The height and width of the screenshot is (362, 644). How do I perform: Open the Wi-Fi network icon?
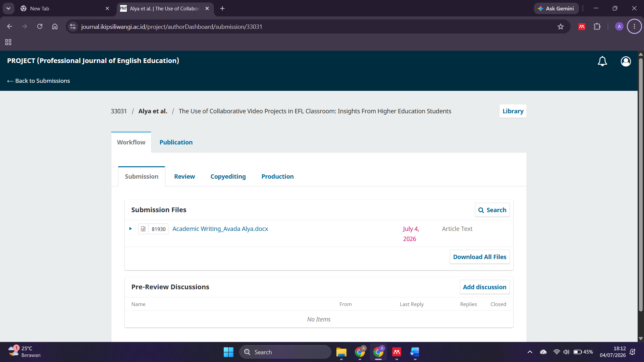(x=556, y=352)
